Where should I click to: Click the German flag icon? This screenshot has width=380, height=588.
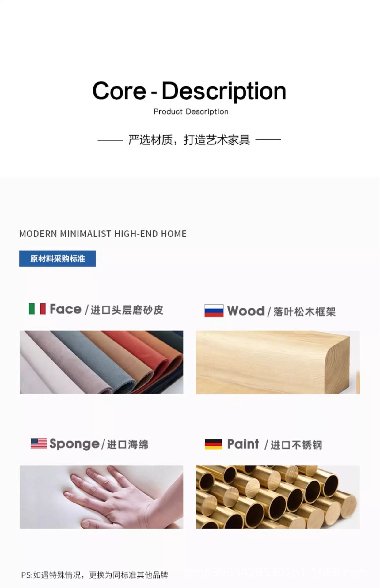213,444
